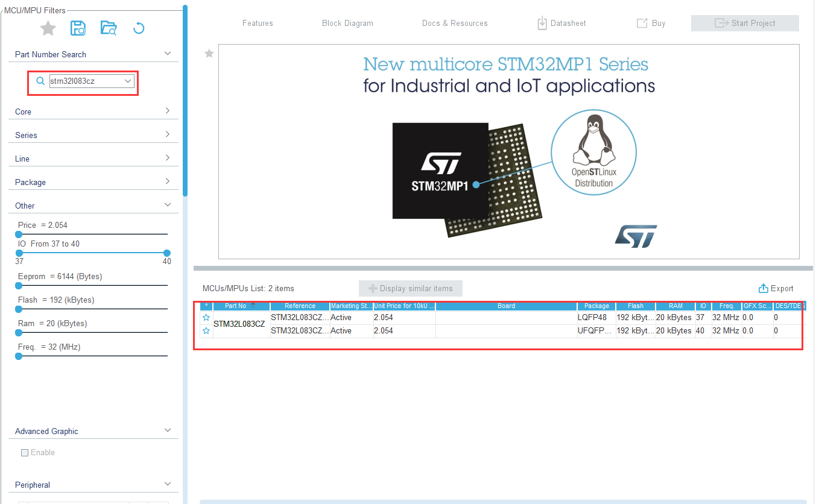Sort by the Reference column header
This screenshot has width=819, height=504.
[x=300, y=306]
